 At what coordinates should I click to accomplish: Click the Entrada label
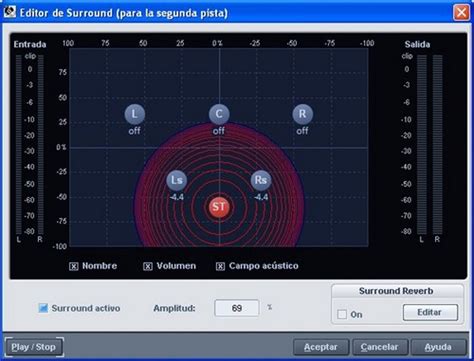click(30, 44)
